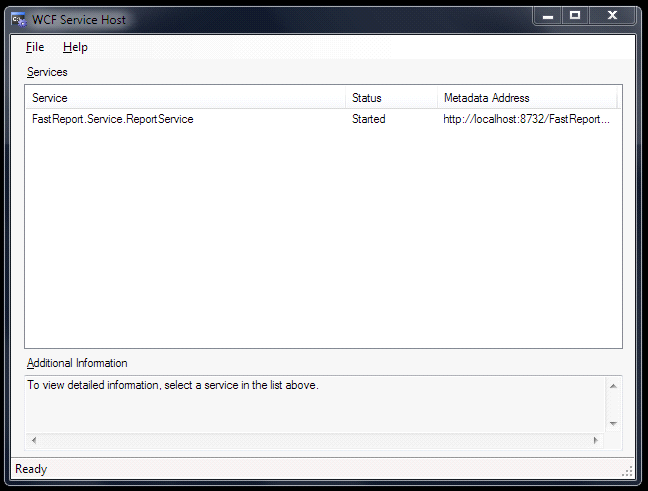Click the Status column header

coord(391,98)
